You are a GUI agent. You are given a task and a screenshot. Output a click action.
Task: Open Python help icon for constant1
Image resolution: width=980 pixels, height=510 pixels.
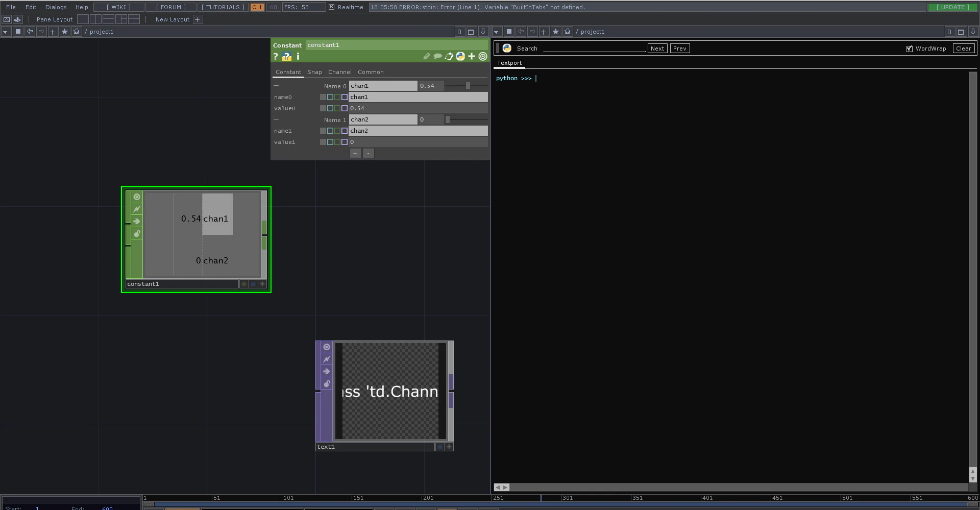[x=287, y=57]
